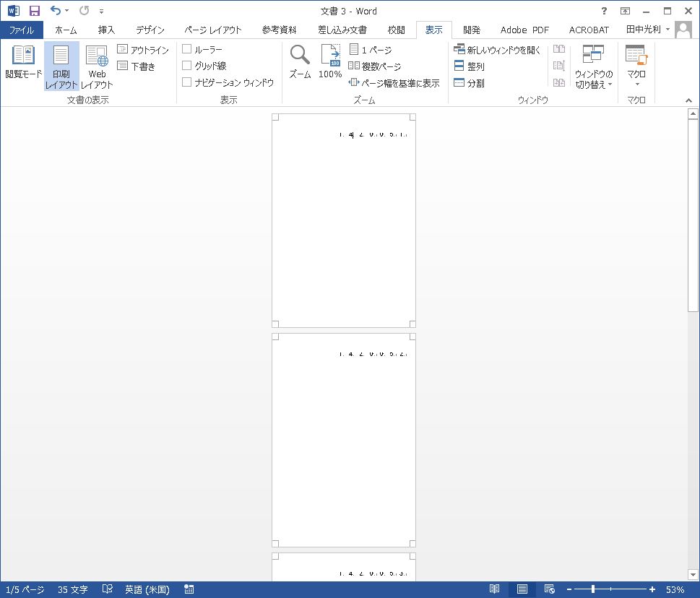700x598 pixels.
Task: Click 35 文字 word count
Action: 73,589
